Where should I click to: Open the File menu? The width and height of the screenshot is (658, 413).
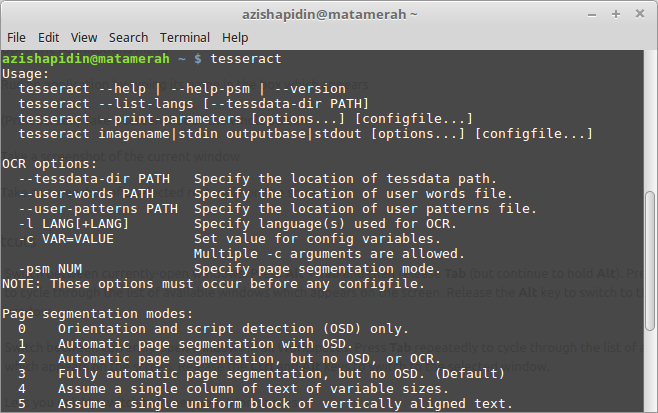(16, 37)
